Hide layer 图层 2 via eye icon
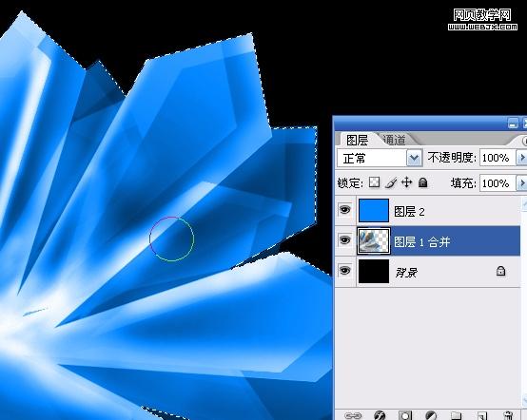The height and width of the screenshot is (420, 527). (344, 210)
